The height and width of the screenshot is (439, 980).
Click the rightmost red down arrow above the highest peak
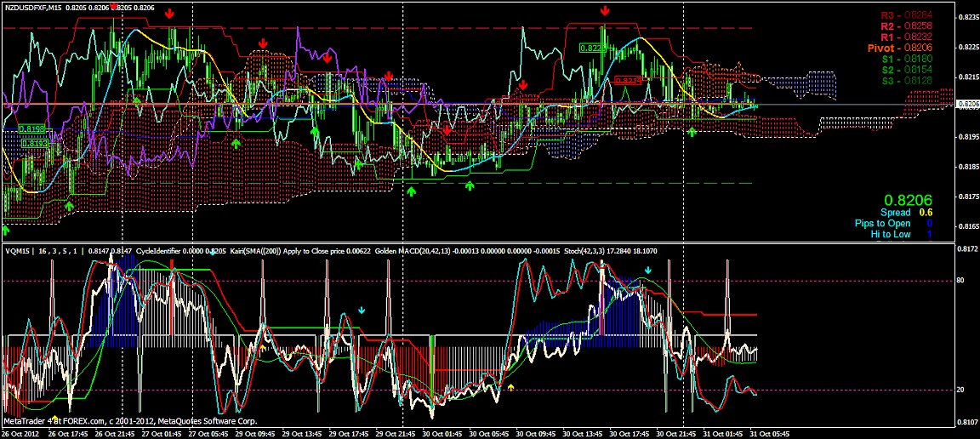pyautogui.click(x=605, y=10)
